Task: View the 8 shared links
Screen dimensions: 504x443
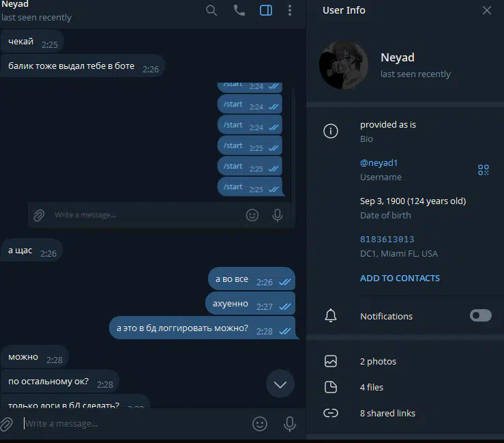Action: pyautogui.click(x=405, y=413)
